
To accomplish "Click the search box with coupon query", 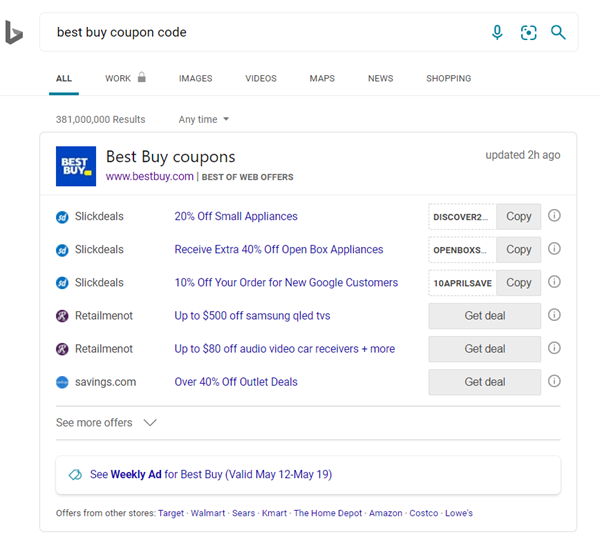I will [x=260, y=33].
